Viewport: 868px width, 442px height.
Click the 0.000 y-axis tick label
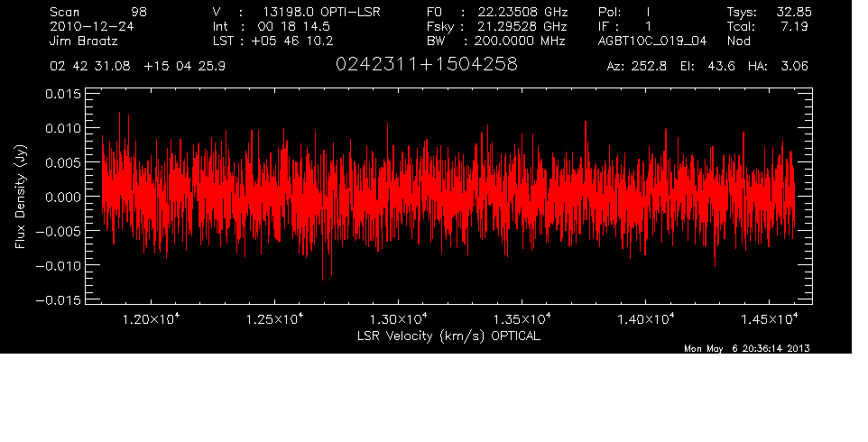62,197
